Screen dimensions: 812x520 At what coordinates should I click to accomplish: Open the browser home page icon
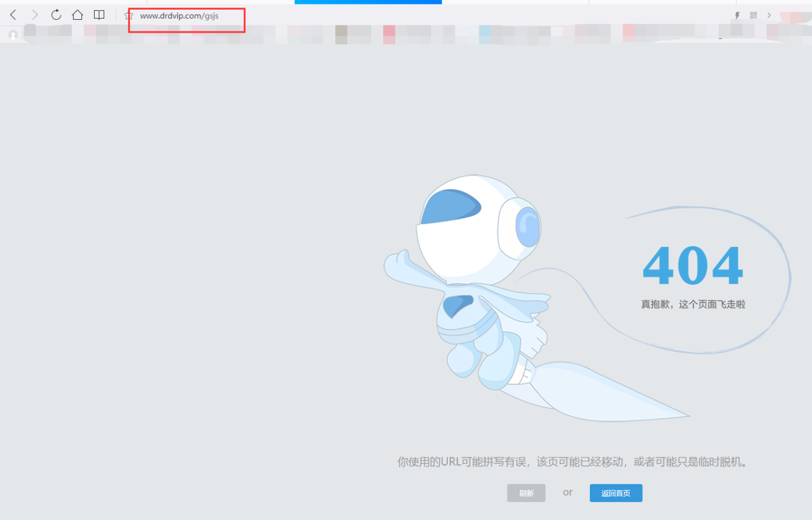[77, 15]
